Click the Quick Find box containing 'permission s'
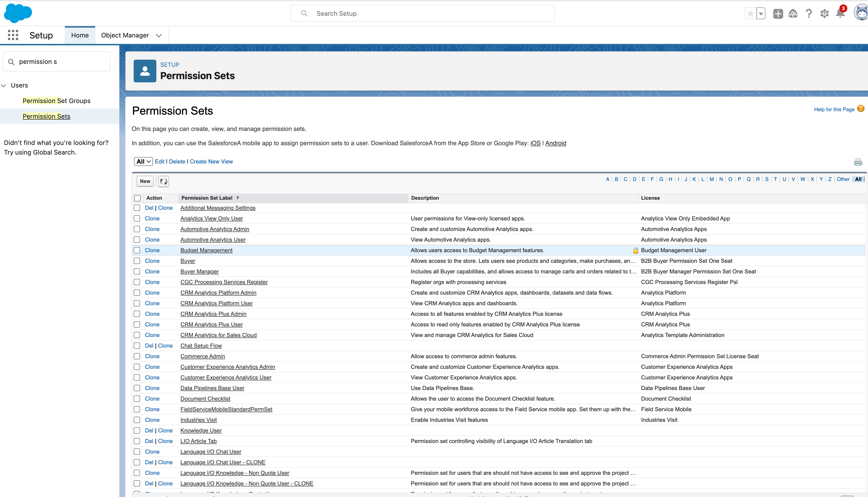The height and width of the screenshot is (497, 868). (x=57, y=61)
